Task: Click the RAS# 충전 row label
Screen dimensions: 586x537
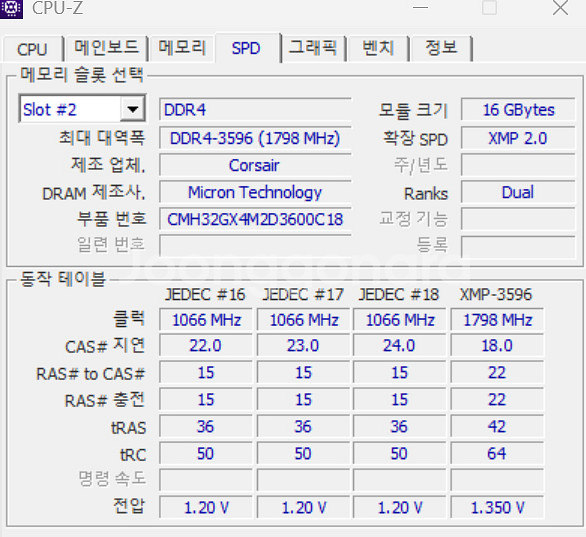Action: click(105, 400)
